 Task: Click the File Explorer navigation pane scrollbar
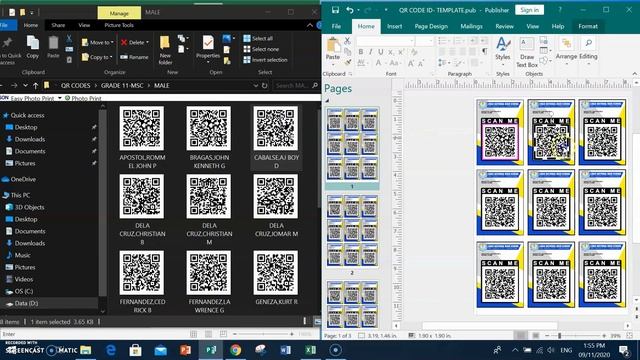tap(102, 202)
